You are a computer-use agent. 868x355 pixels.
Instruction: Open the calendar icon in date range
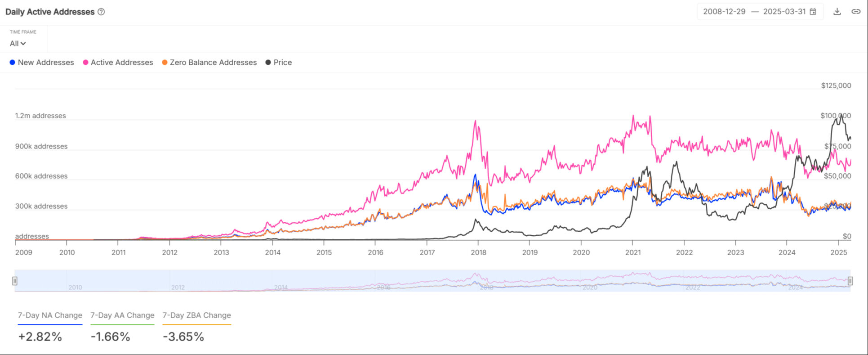pos(813,12)
